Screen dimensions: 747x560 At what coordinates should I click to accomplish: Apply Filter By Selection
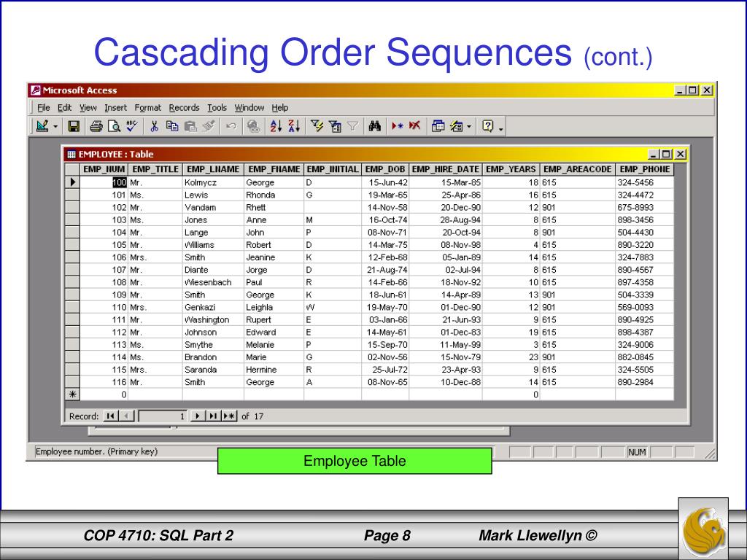coord(317,126)
